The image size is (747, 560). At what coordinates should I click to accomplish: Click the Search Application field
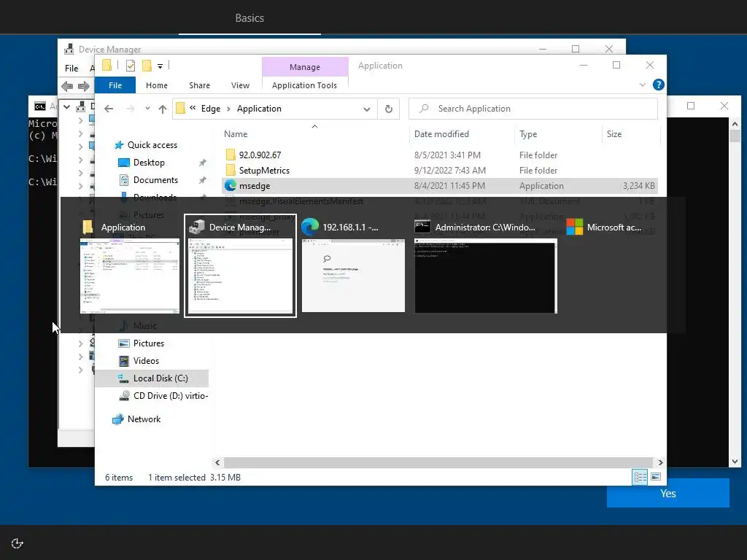point(533,109)
